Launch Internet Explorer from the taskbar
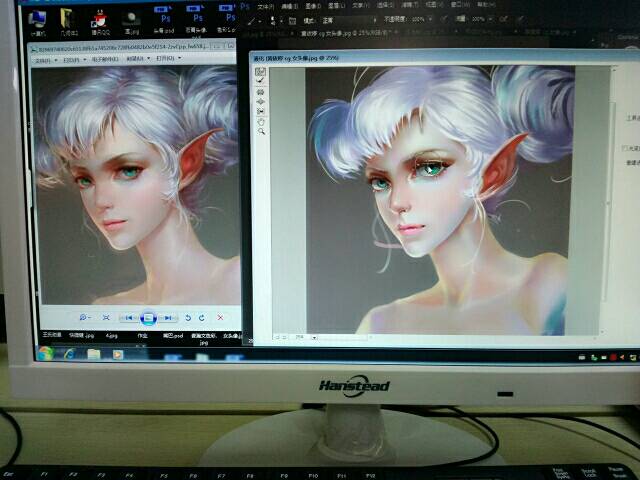The width and height of the screenshot is (640, 480). click(x=70, y=354)
